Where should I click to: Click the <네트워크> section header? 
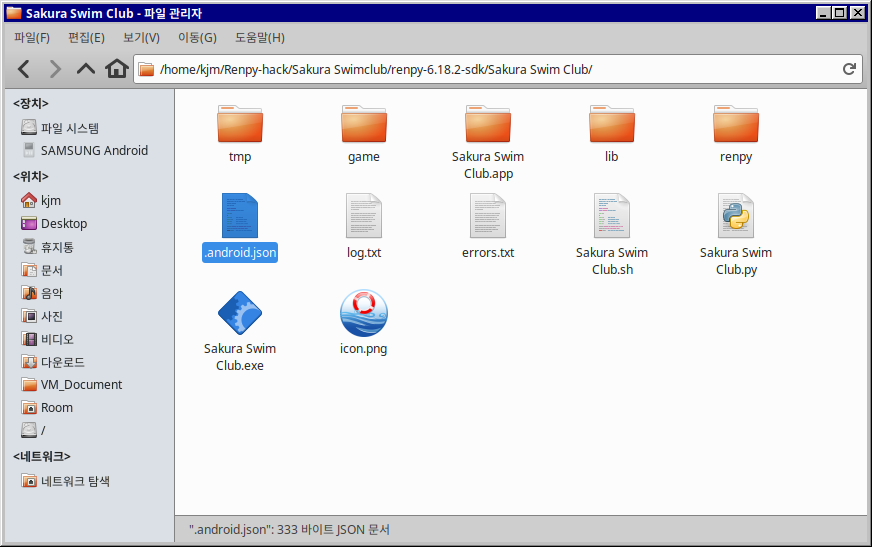tap(42, 456)
